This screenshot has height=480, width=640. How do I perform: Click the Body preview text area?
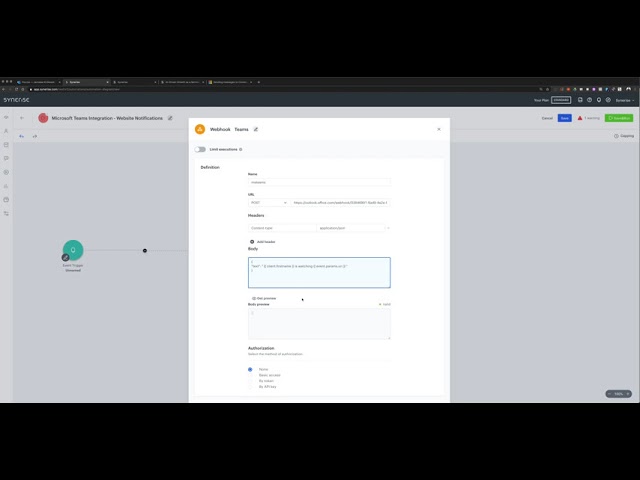[x=319, y=324]
